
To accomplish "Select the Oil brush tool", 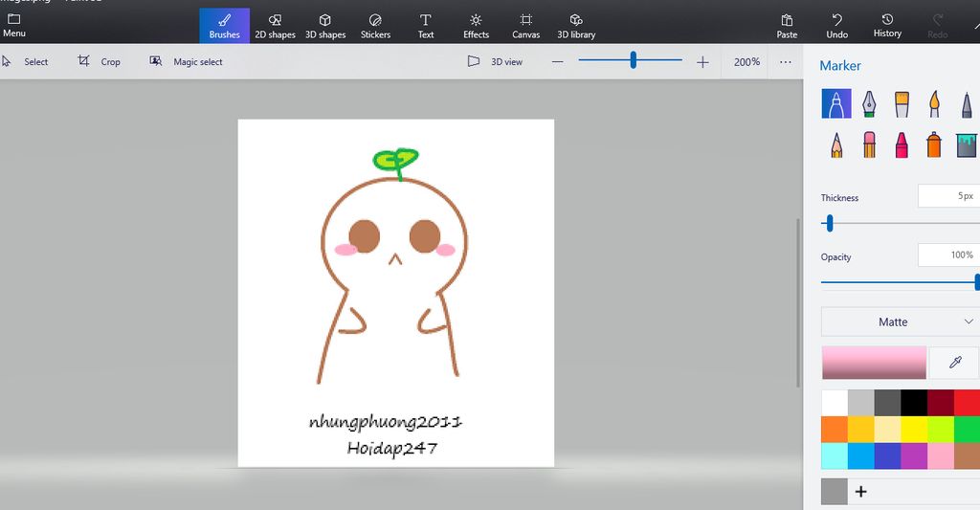I will click(902, 103).
